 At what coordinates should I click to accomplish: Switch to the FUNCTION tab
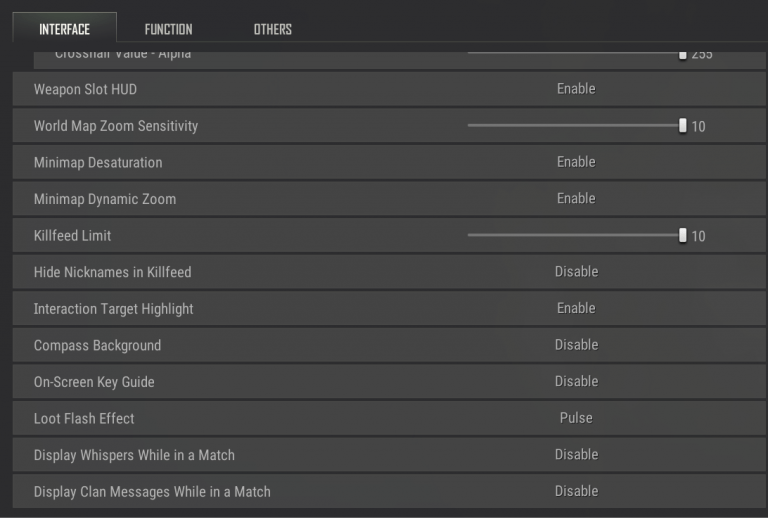168,29
